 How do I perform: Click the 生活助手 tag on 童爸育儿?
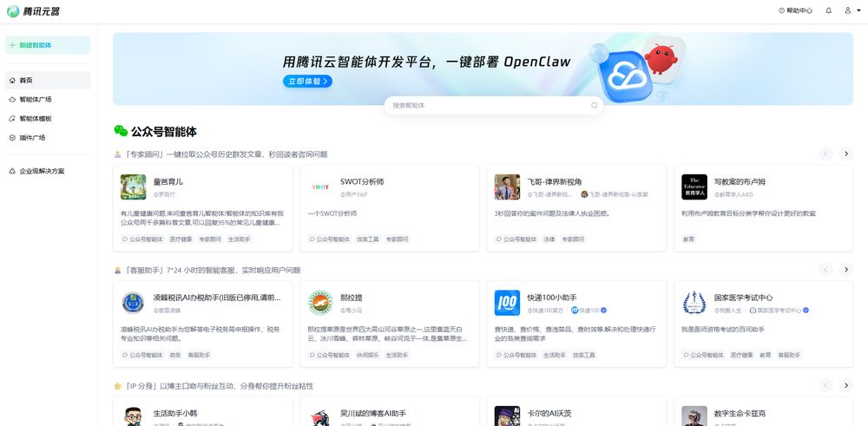coord(240,239)
